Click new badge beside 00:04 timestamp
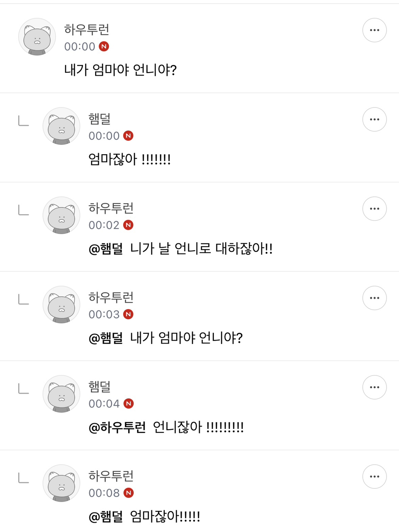Viewport: 399px width, 532px height. 129,403
